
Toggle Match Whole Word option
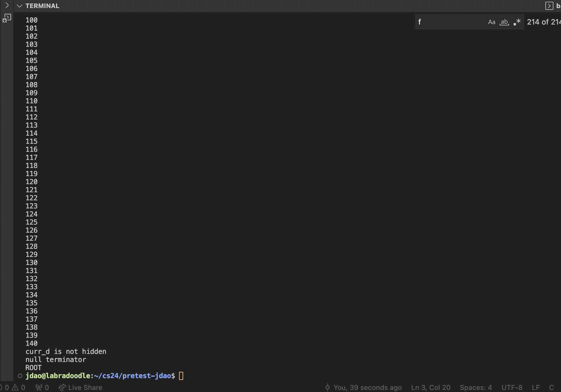[x=504, y=22]
